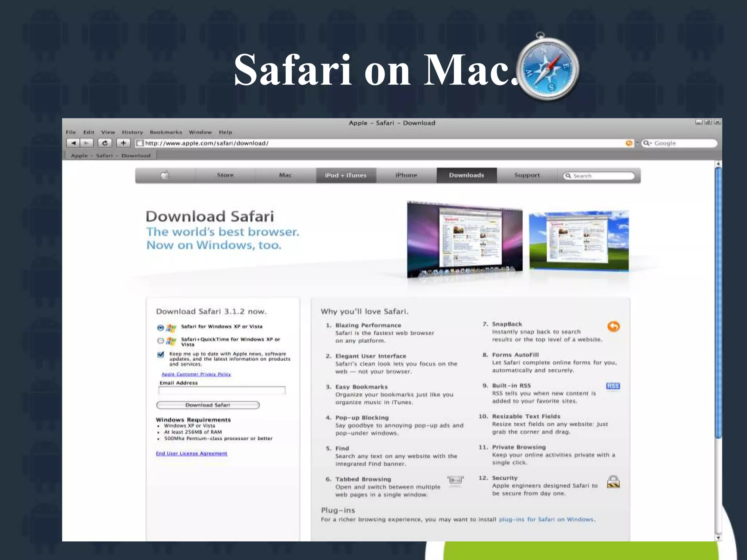Click the Easy Bookmarks heading
Screen dimensions: 747x560
361,387
